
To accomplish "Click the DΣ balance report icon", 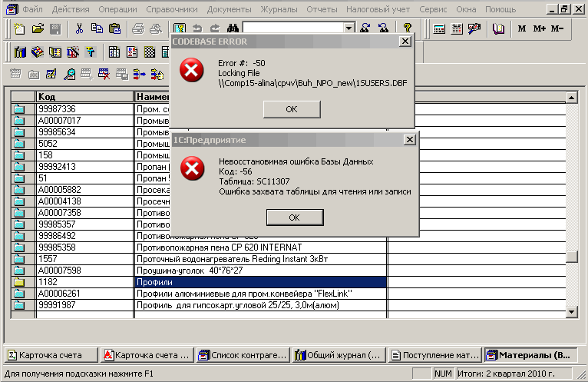I will [132, 52].
